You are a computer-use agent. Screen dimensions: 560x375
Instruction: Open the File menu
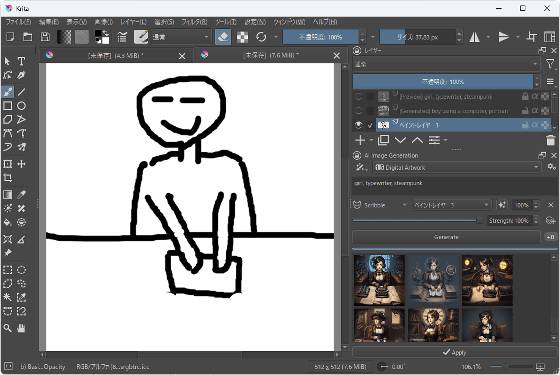click(x=18, y=22)
